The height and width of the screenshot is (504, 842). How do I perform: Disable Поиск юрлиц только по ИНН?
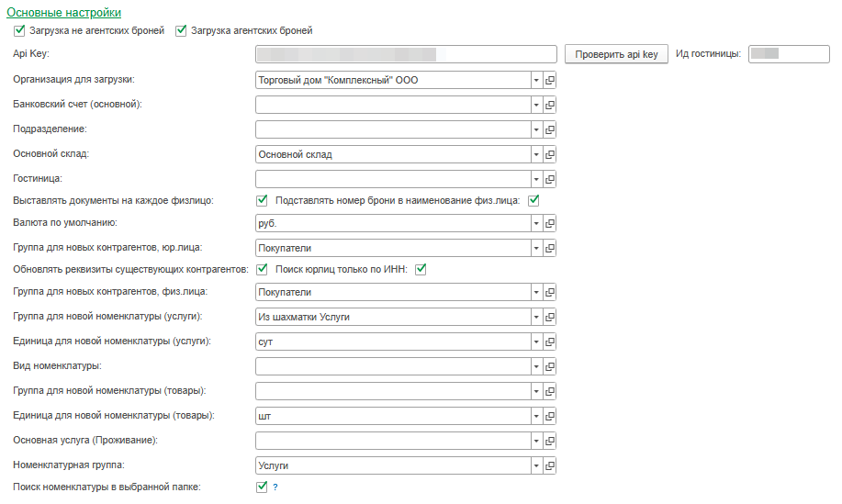422,269
